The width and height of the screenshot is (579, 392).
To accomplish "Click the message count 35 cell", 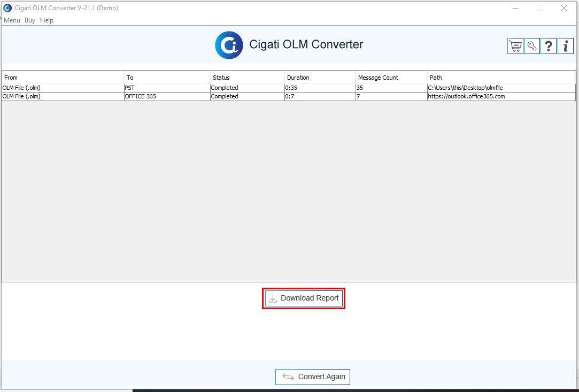I will click(391, 88).
